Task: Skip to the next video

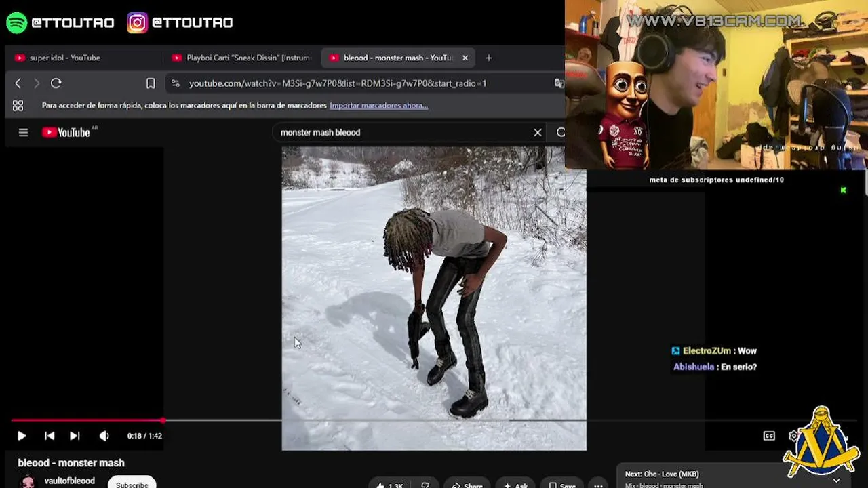Action: [x=75, y=436]
